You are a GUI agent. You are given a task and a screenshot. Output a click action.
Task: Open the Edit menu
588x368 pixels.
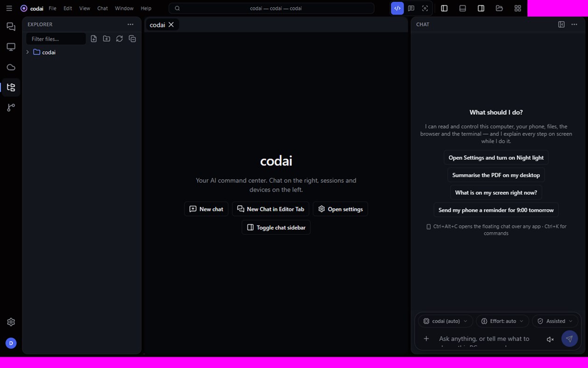(x=68, y=8)
